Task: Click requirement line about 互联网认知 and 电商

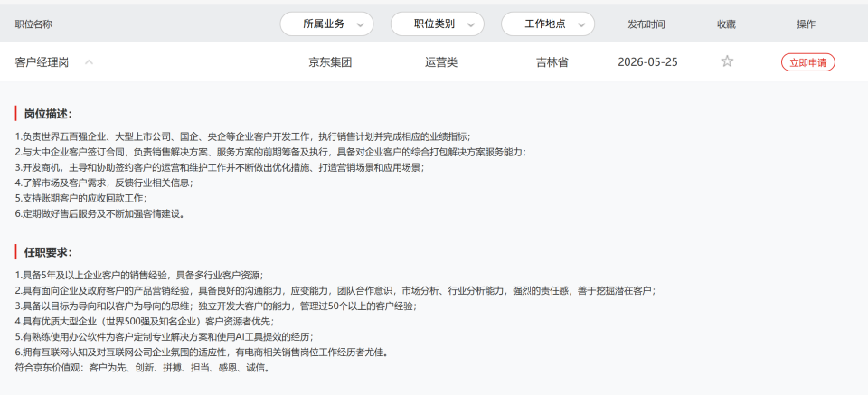Action: 202,352
